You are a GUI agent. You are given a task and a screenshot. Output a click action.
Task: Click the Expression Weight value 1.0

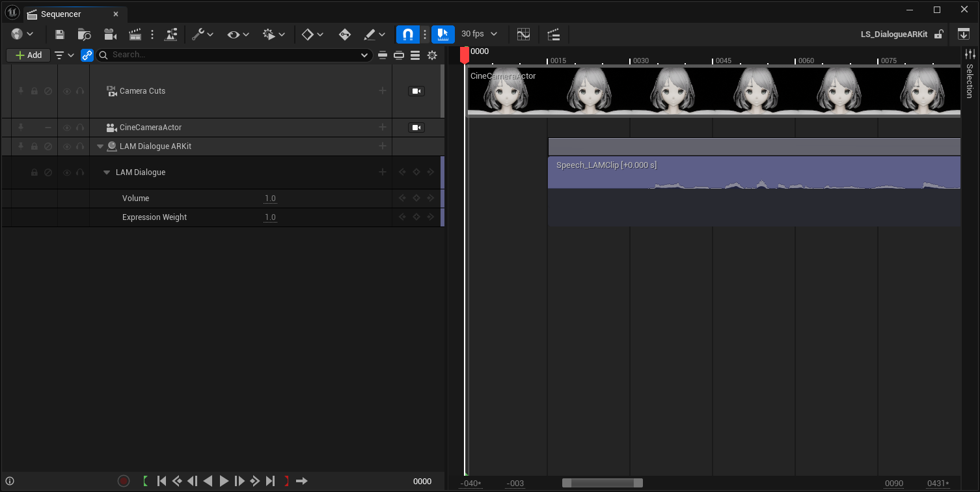coord(270,217)
